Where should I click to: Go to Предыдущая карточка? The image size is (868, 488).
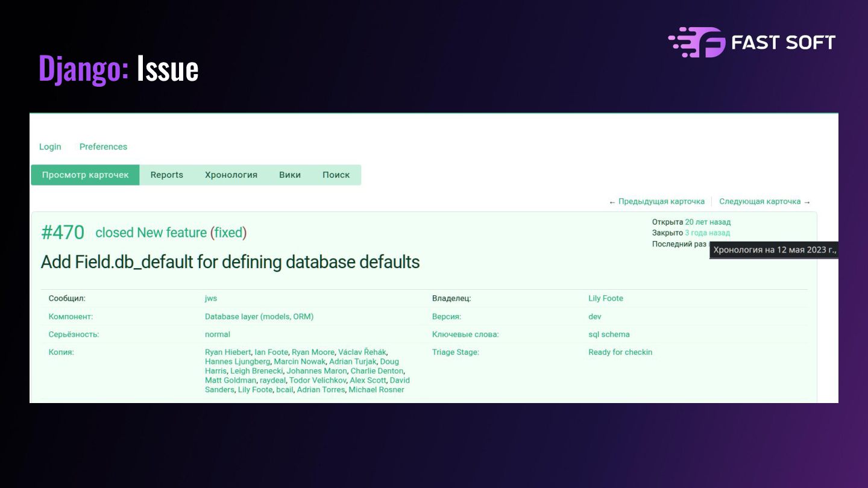661,201
